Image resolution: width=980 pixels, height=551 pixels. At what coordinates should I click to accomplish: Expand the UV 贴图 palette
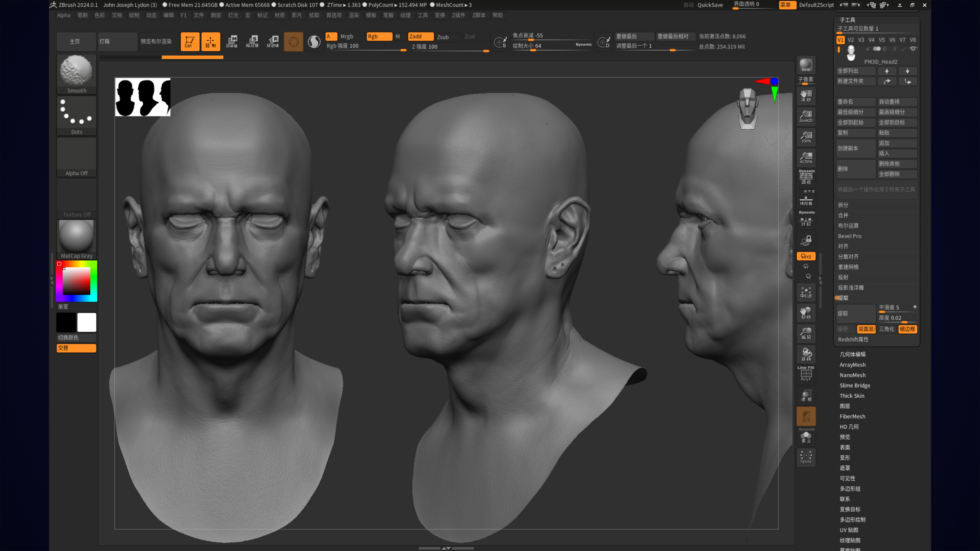point(849,530)
